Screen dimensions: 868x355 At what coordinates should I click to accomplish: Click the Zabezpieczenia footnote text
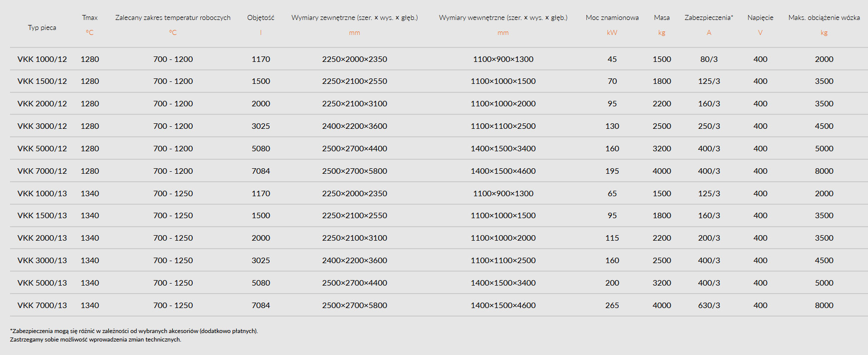pos(134,331)
